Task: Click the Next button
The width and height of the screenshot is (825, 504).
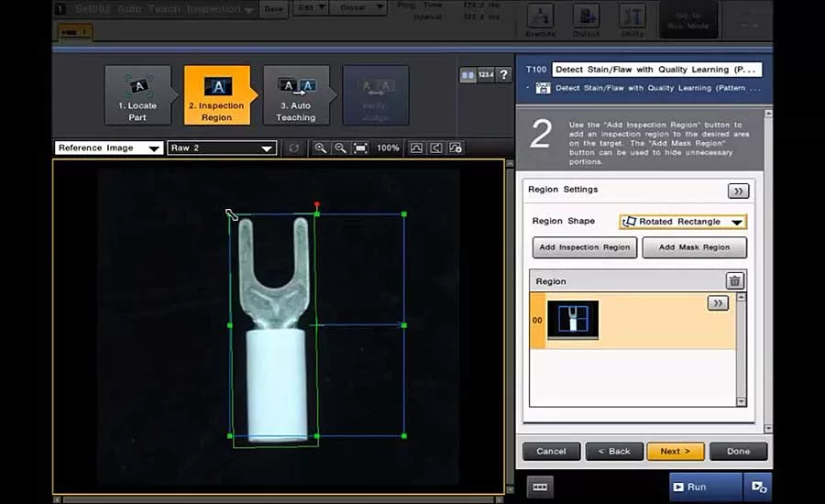Action: 675,452
